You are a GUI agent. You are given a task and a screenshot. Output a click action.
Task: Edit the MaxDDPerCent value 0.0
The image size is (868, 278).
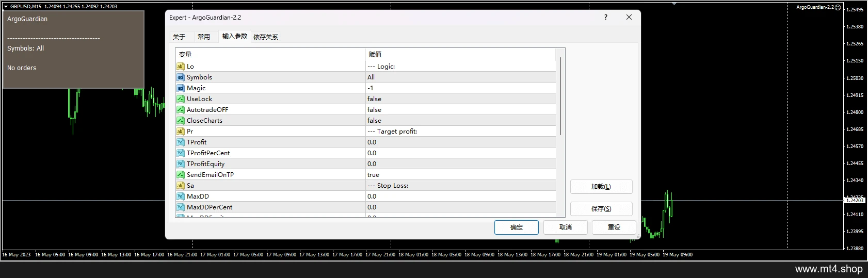pos(461,207)
